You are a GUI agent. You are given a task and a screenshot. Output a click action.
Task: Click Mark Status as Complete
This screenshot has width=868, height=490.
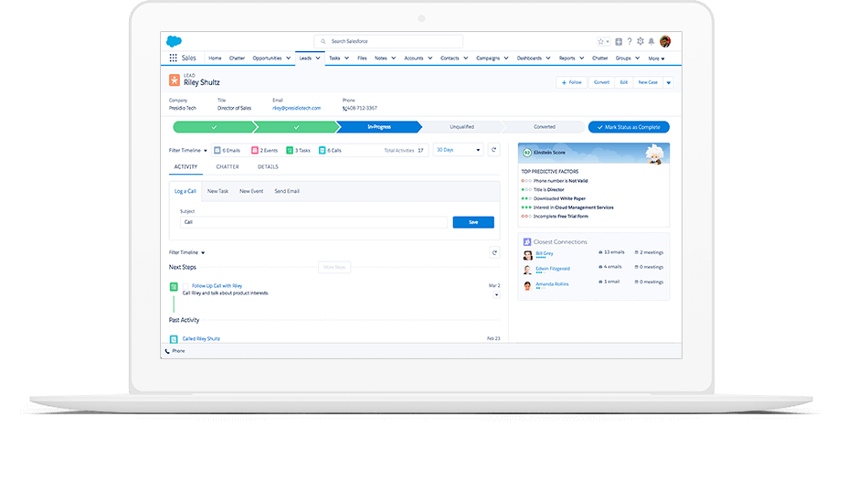629,127
